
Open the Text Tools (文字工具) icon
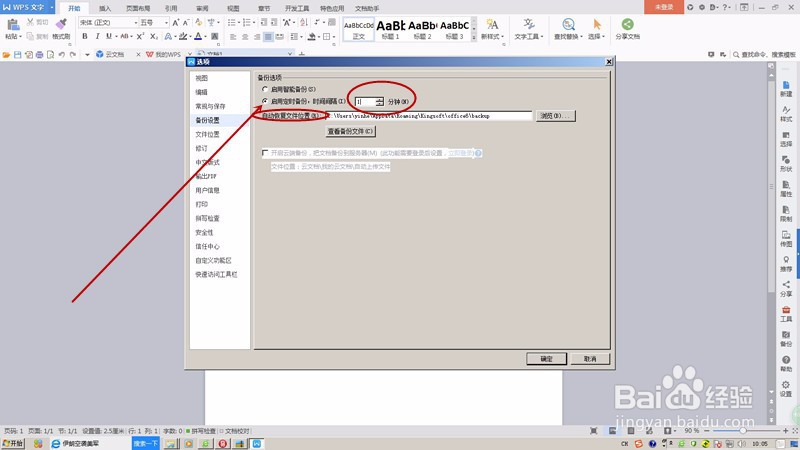(x=529, y=24)
